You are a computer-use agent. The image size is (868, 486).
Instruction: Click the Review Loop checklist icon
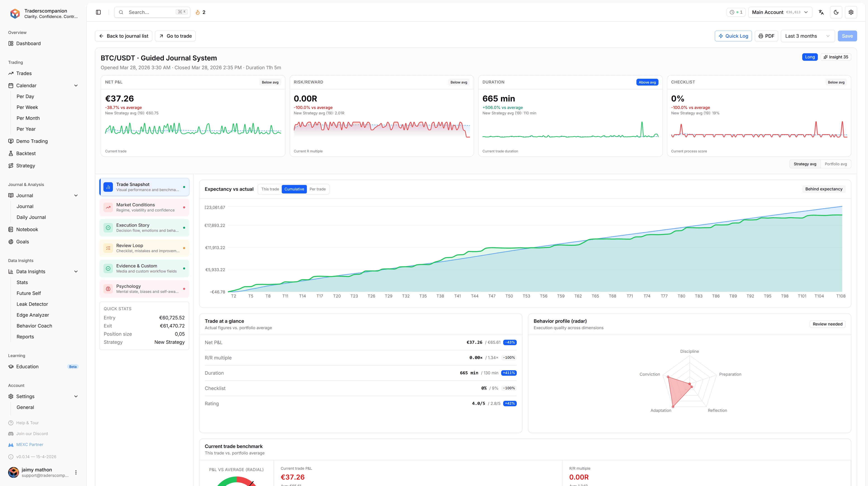tap(108, 248)
